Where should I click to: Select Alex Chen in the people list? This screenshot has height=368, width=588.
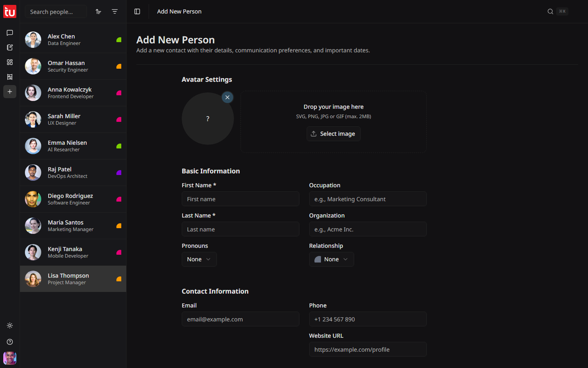coord(73,40)
